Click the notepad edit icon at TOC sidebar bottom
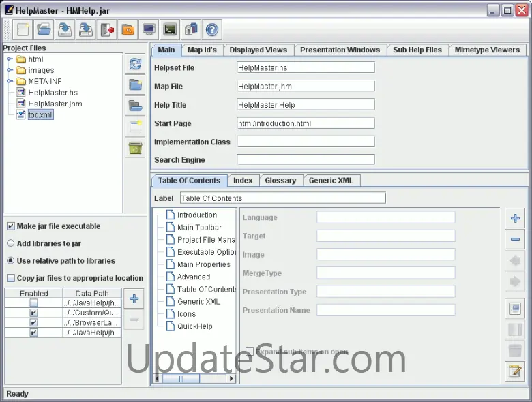532x402 pixels. [x=515, y=371]
